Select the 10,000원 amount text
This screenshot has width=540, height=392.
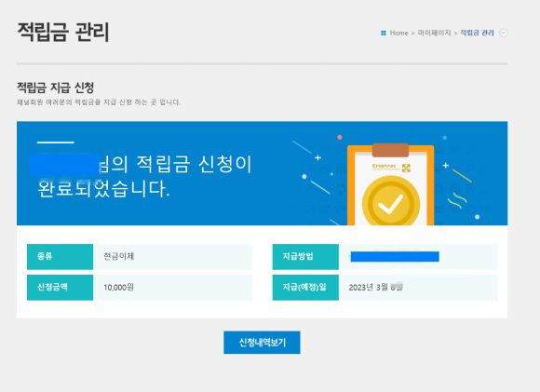[x=119, y=288]
